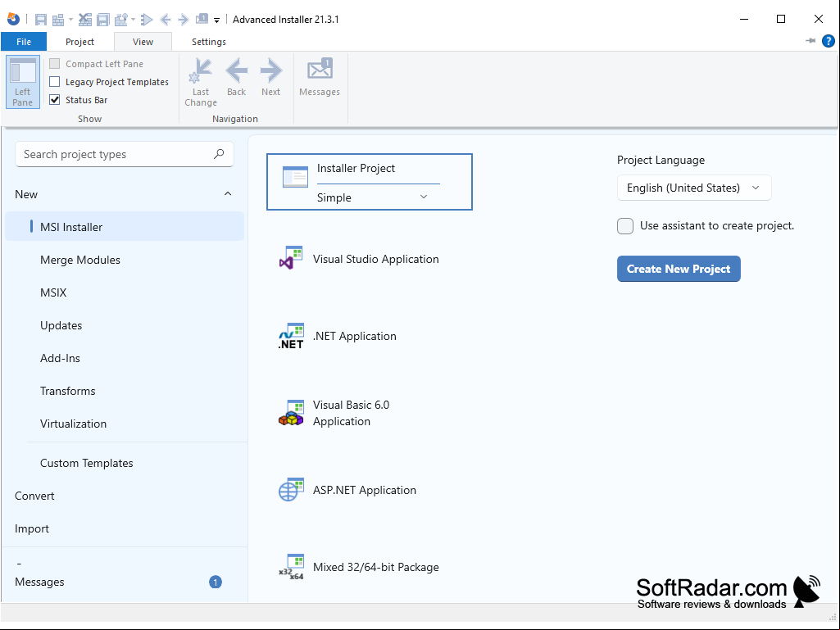
Task: Choose the Virtualization category
Action: click(74, 424)
